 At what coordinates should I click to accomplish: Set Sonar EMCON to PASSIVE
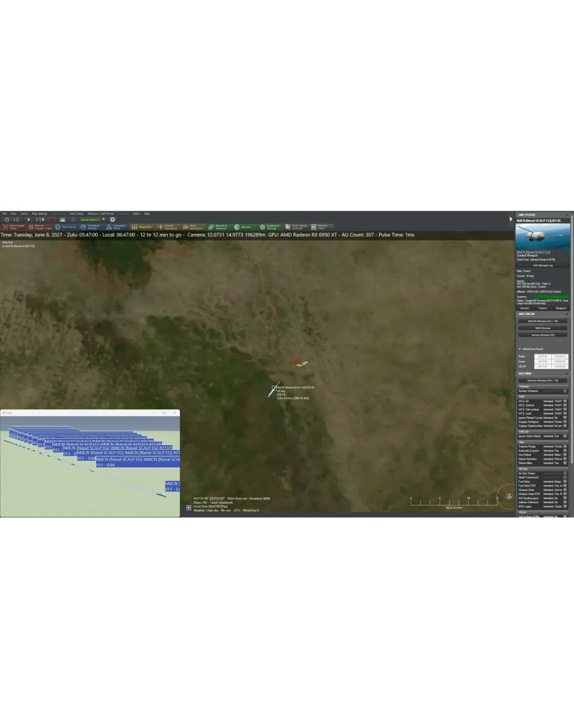(559, 362)
